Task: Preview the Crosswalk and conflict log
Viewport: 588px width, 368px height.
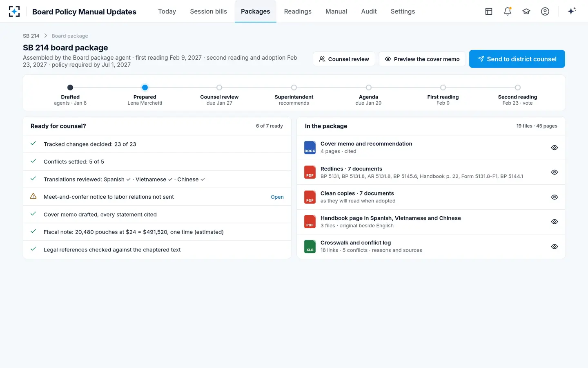Action: click(555, 247)
